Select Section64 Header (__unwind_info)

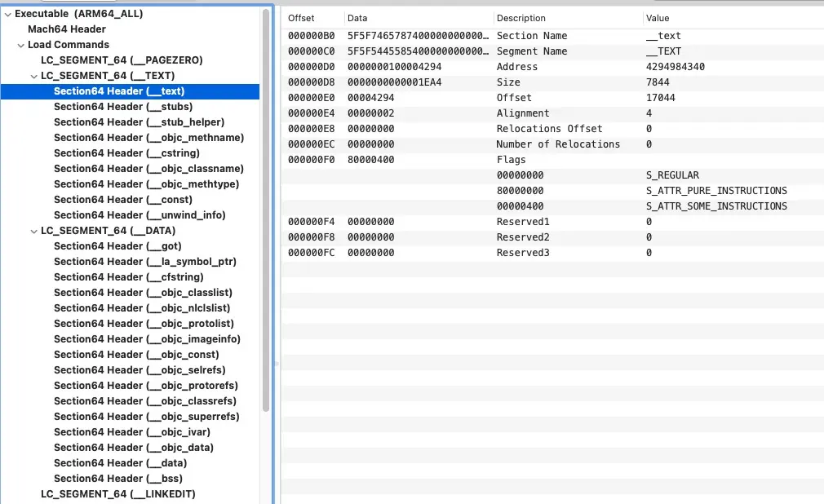140,215
